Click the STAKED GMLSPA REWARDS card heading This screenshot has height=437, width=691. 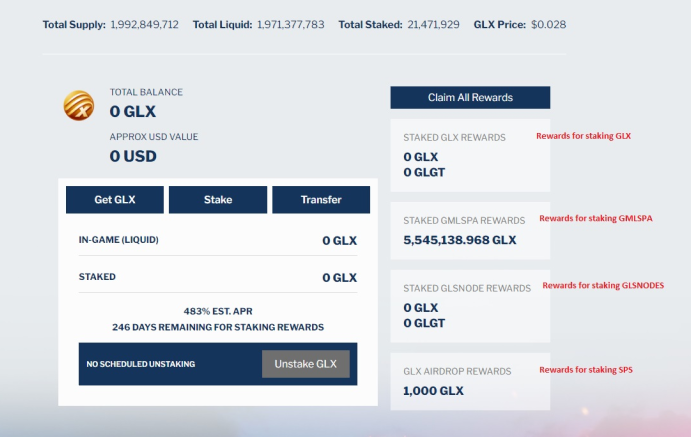coord(464,220)
